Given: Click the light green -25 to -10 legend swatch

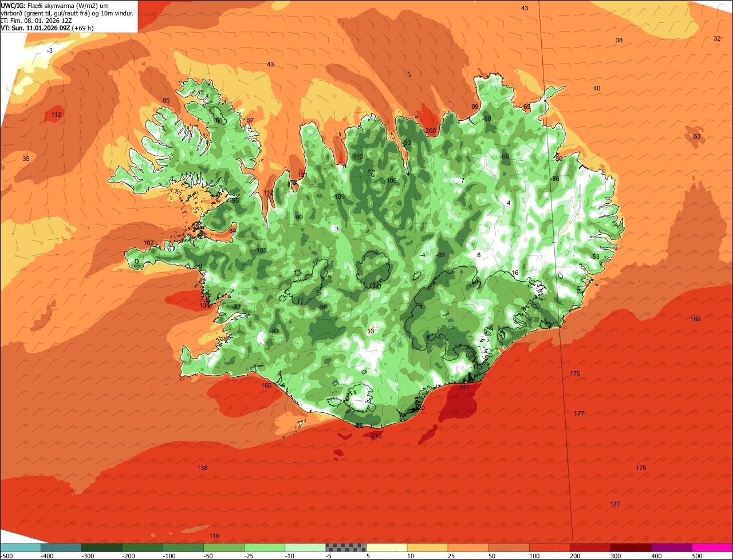Looking at the screenshot, I should (264, 547).
